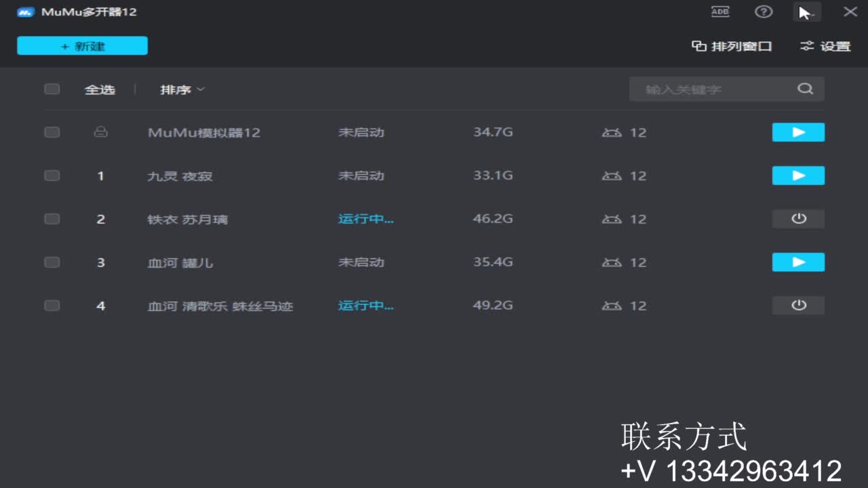Check the checkbox for 铁衣 苏月璃
The height and width of the screenshot is (488, 868).
(52, 219)
